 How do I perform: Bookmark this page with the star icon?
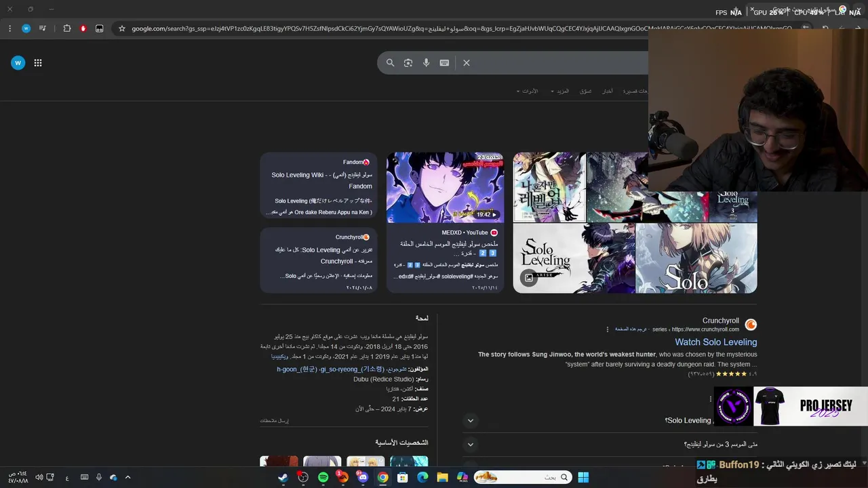pos(122,28)
